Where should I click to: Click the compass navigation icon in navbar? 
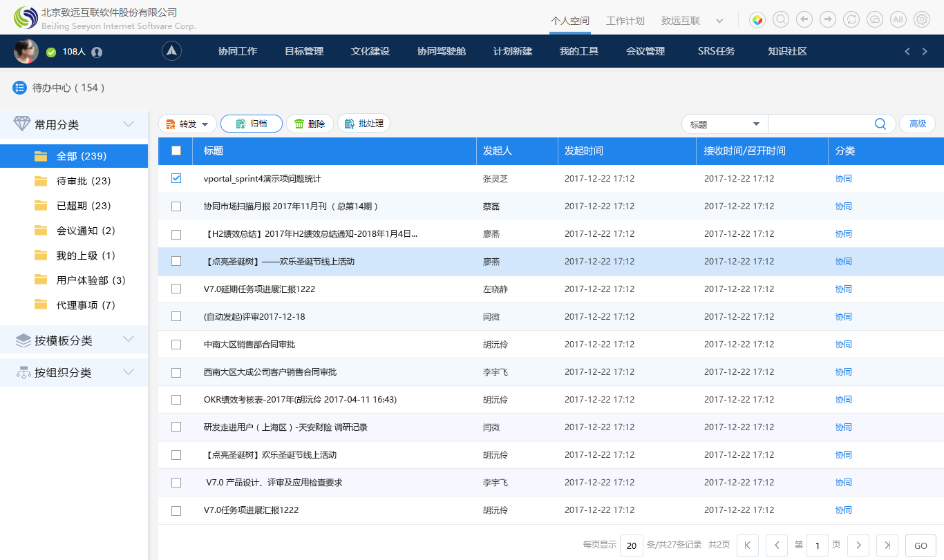pyautogui.click(x=171, y=50)
